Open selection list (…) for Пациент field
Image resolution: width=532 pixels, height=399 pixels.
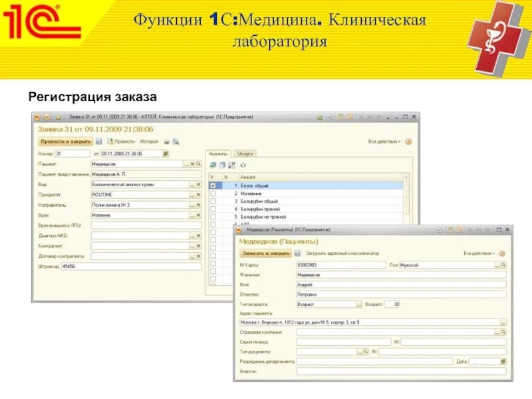[186, 164]
